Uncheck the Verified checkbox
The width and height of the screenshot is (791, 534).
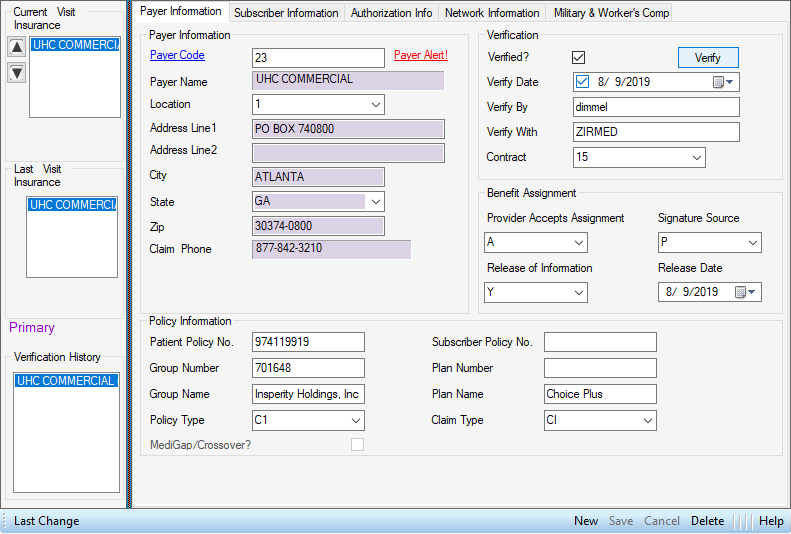[579, 57]
